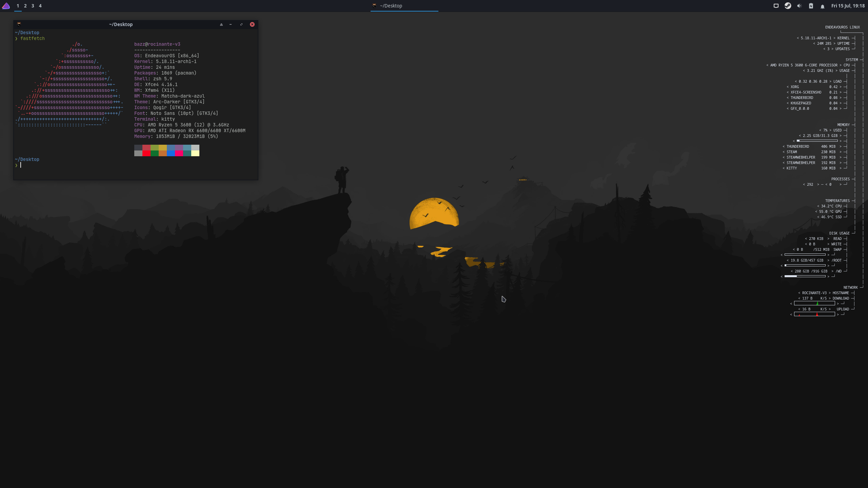Click the ~/Desktop title of terminal window
The height and width of the screenshot is (488, 868).
(121, 24)
